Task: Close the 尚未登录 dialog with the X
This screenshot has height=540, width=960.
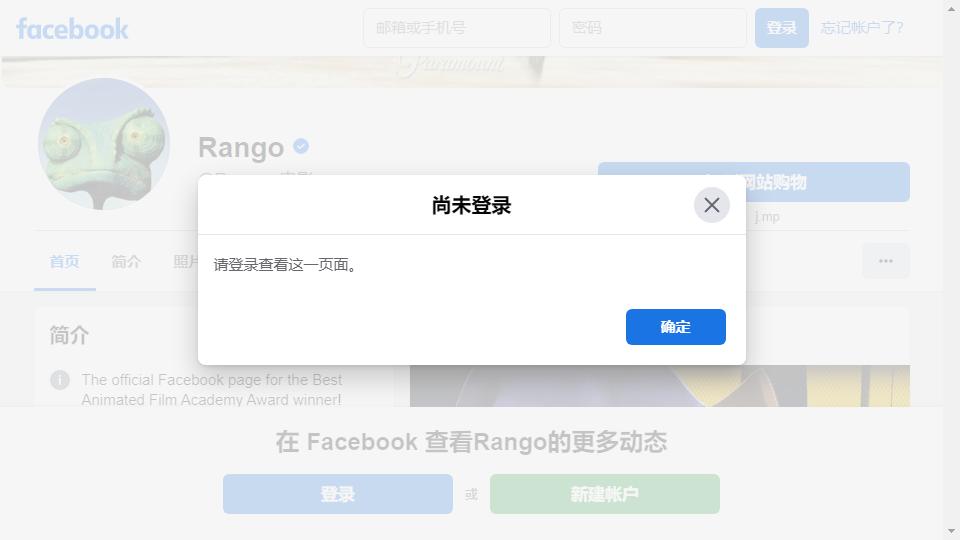Action: pos(711,205)
